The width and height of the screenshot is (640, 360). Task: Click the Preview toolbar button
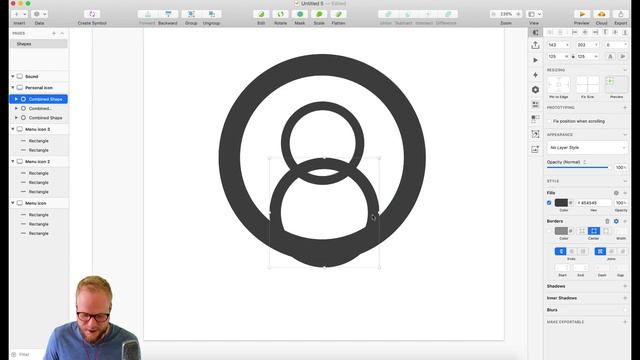582,14
